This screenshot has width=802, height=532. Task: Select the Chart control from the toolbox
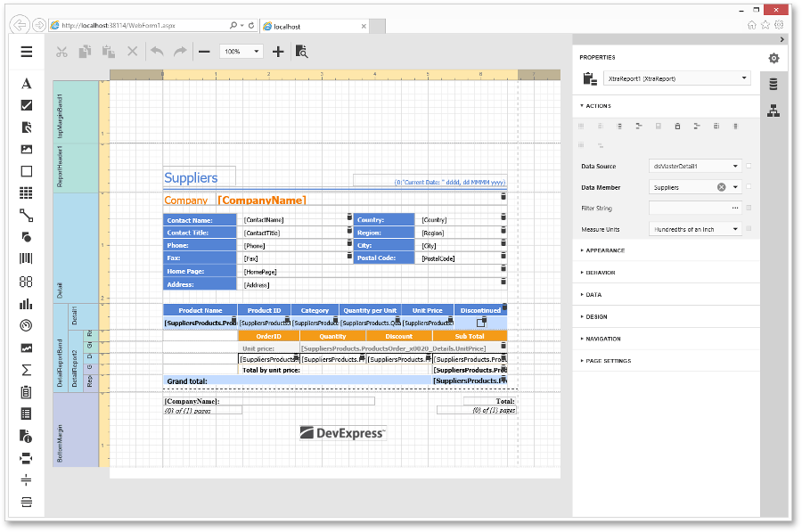(26, 302)
